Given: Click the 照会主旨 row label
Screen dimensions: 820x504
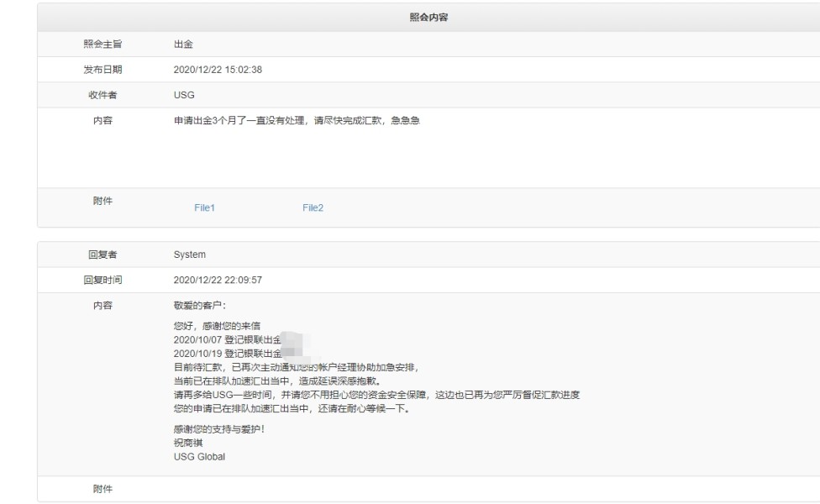Looking at the screenshot, I should tap(102, 45).
